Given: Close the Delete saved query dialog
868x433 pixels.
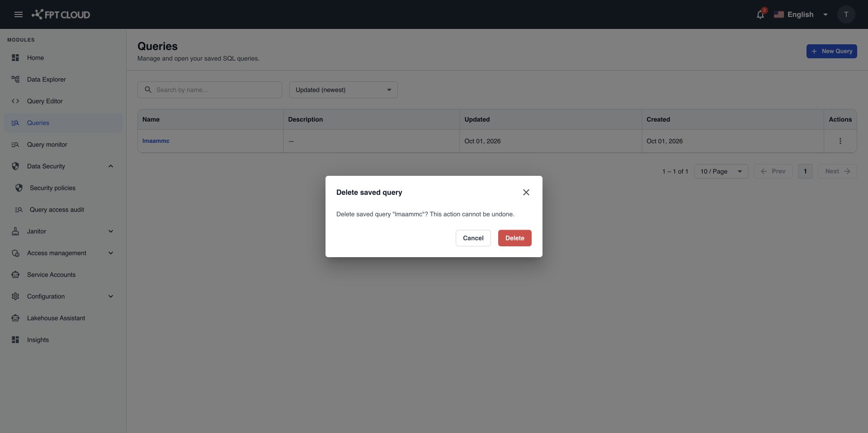Looking at the screenshot, I should (526, 193).
